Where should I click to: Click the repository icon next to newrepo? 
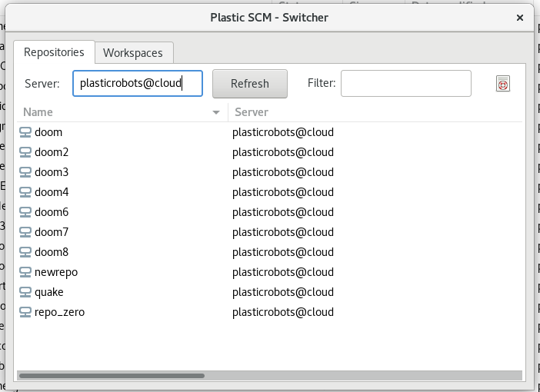(x=25, y=272)
